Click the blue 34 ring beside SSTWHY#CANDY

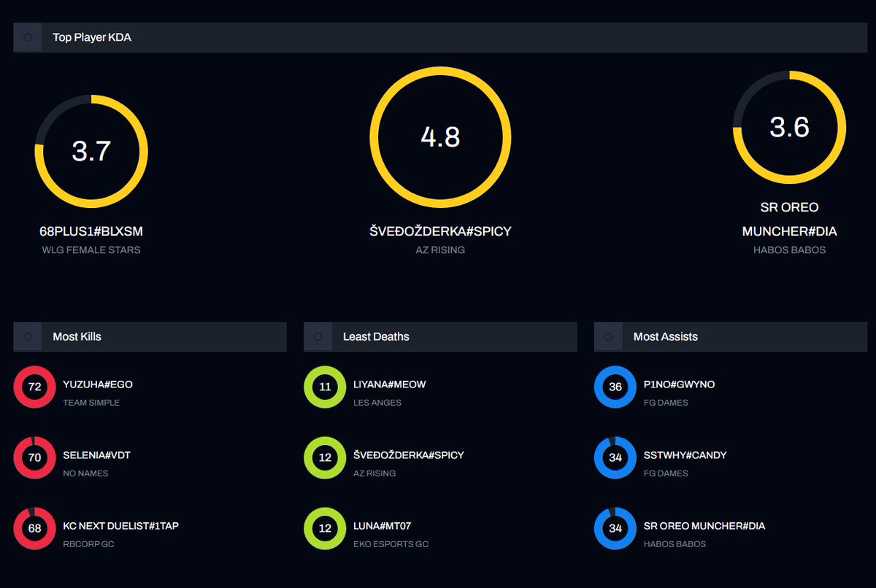point(615,458)
